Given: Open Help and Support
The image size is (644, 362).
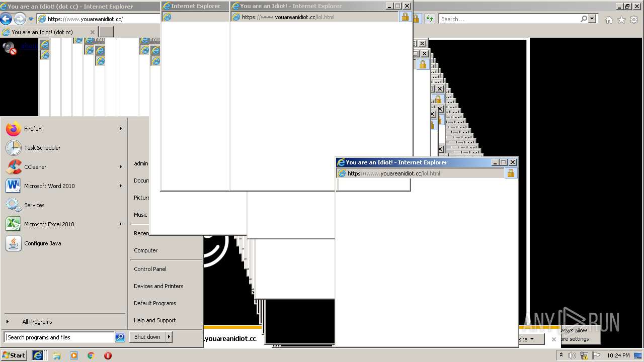Looking at the screenshot, I should (x=154, y=320).
